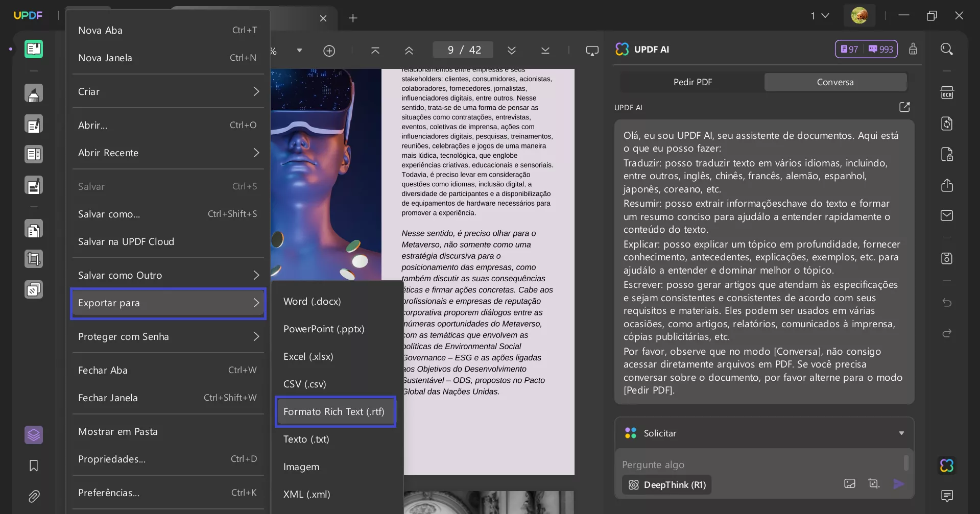980x514 pixels.
Task: Save the document using the save icon
Action: (947, 258)
